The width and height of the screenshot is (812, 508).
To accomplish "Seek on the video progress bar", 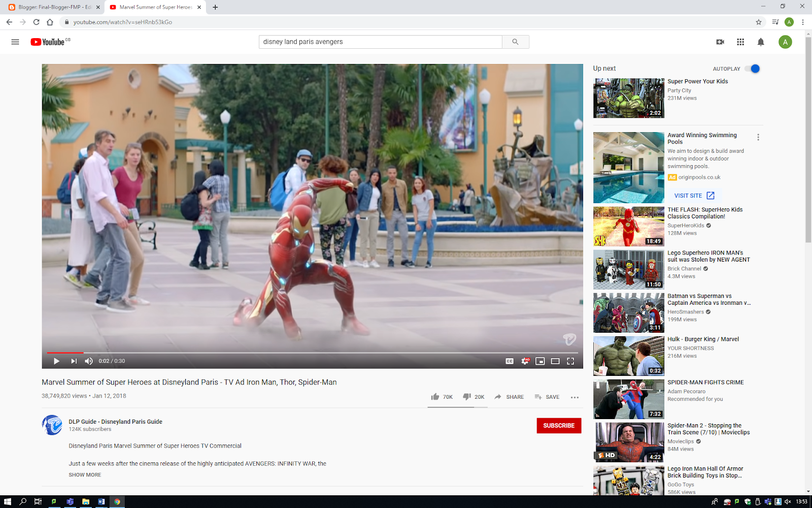I will (312, 353).
